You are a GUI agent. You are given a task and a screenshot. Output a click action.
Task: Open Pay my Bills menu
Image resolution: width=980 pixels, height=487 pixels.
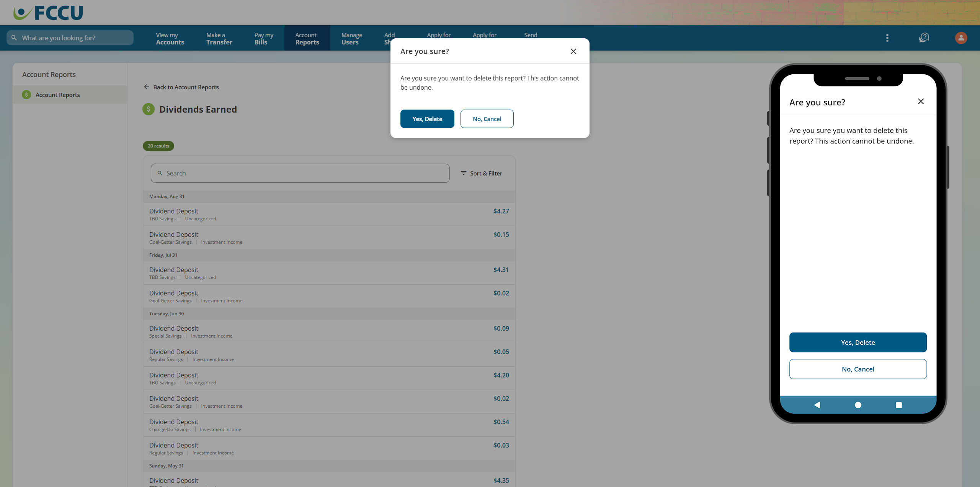[264, 38]
